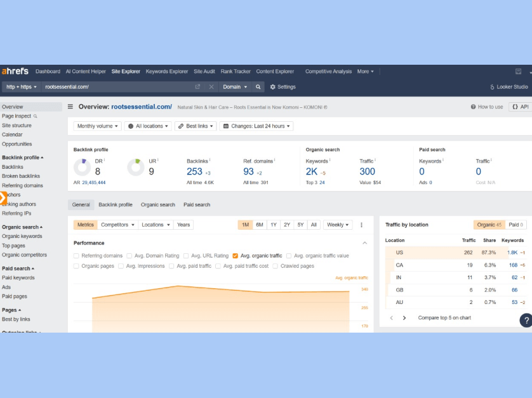Expand the All locations dropdown

point(148,126)
